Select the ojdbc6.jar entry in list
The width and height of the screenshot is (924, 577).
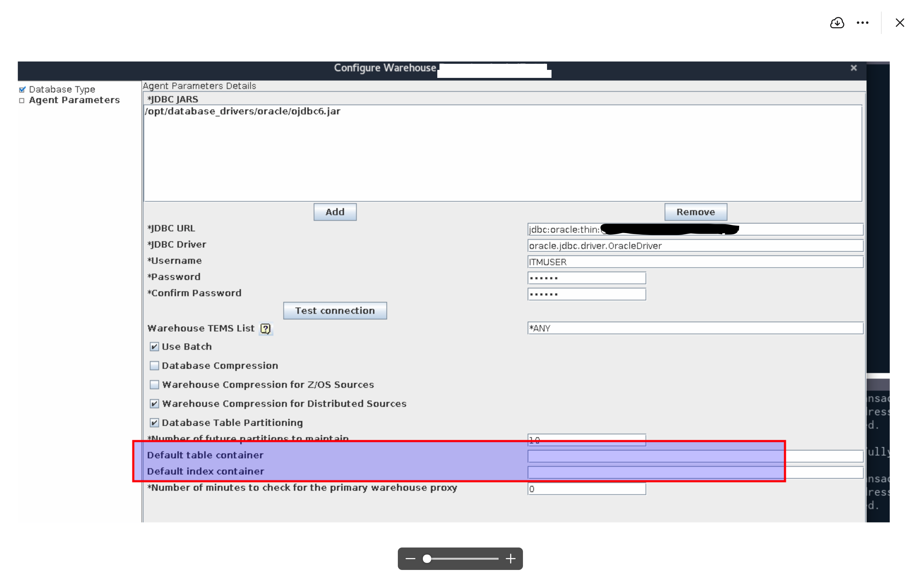tap(243, 112)
